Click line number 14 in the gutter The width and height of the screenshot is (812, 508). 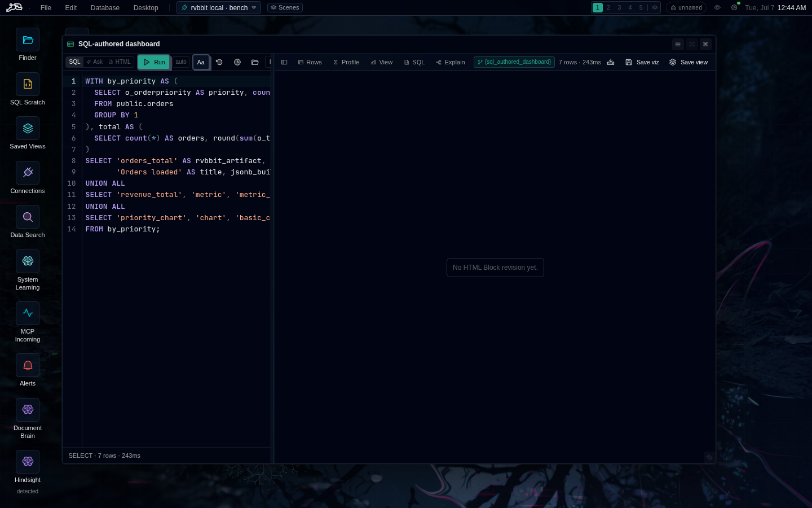pyautogui.click(x=72, y=229)
